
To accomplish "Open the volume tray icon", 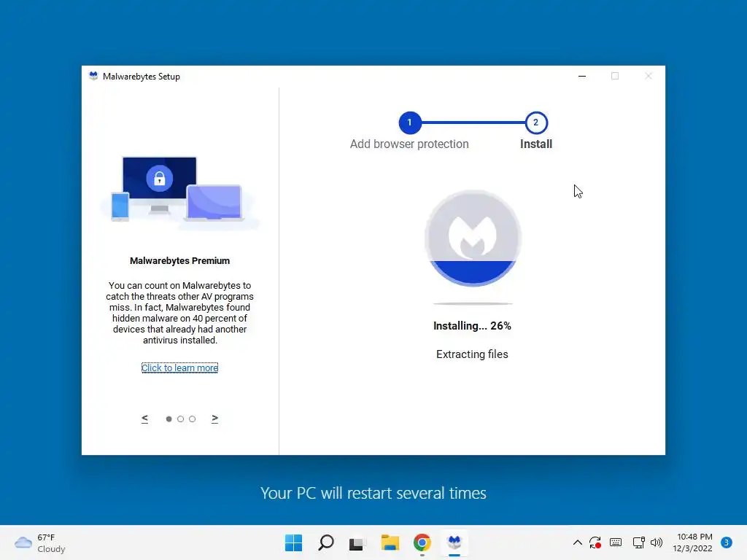I will tap(657, 542).
